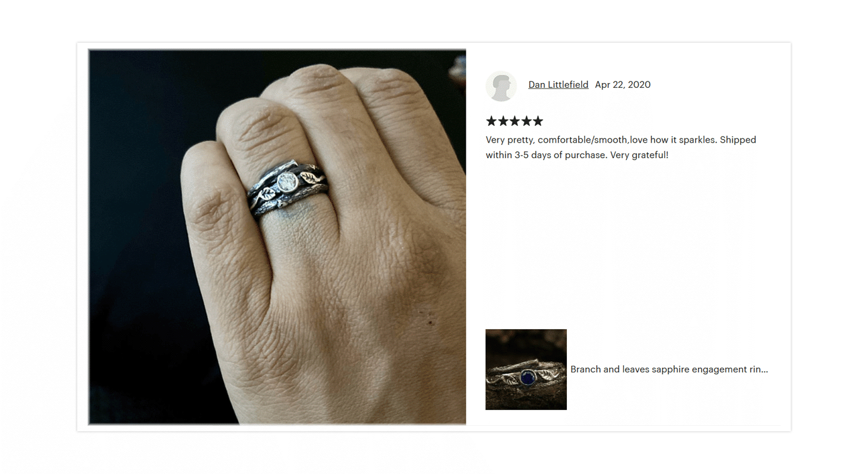Select the first star of the rating
The image size is (868, 474).
tap(491, 121)
